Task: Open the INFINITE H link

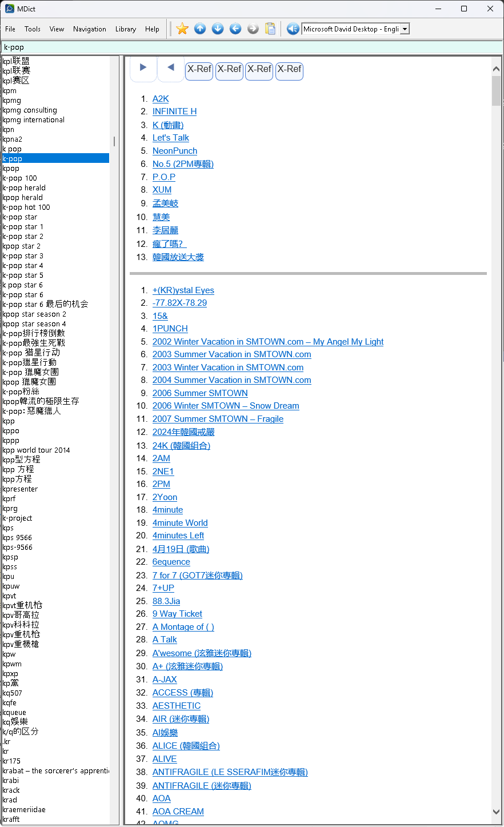Action: click(174, 111)
